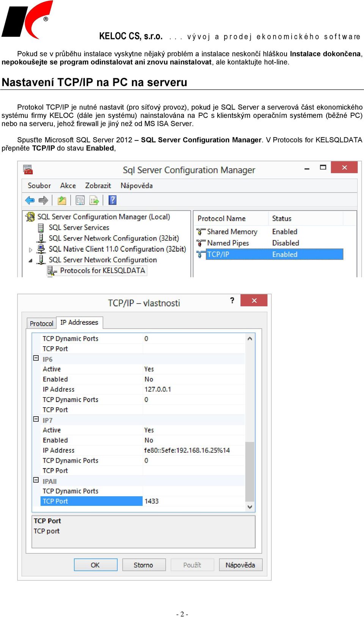
Task: Select the SQL Server Configuration Manager (Local) root
Action: coord(104,217)
